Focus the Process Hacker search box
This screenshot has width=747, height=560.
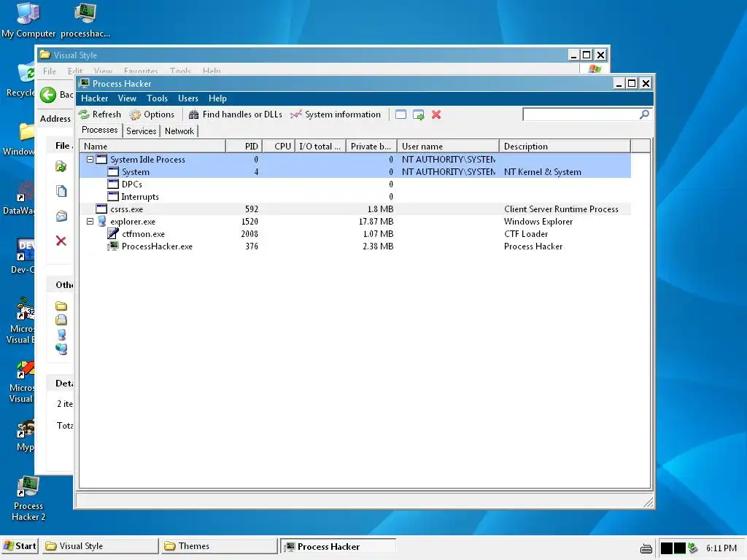pyautogui.click(x=581, y=114)
